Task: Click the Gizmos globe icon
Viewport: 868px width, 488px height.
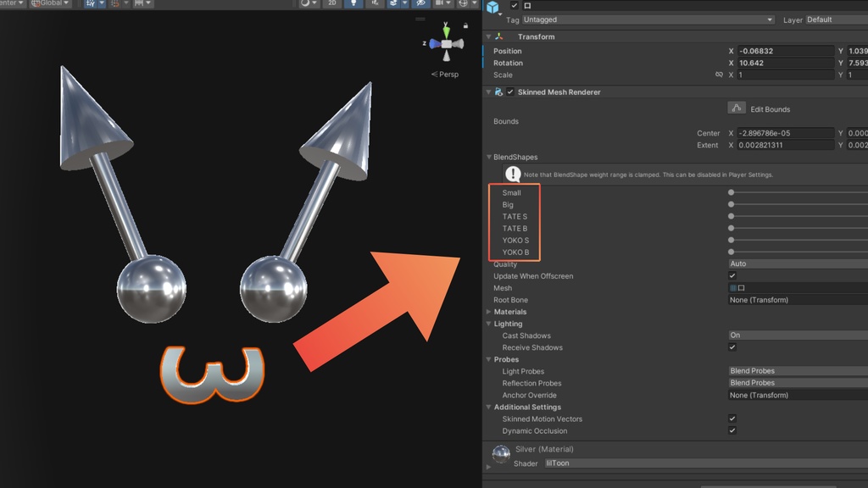Action: click(464, 3)
